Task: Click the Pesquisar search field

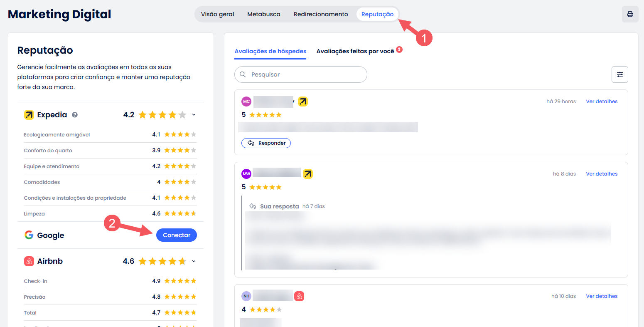Action: click(x=305, y=74)
